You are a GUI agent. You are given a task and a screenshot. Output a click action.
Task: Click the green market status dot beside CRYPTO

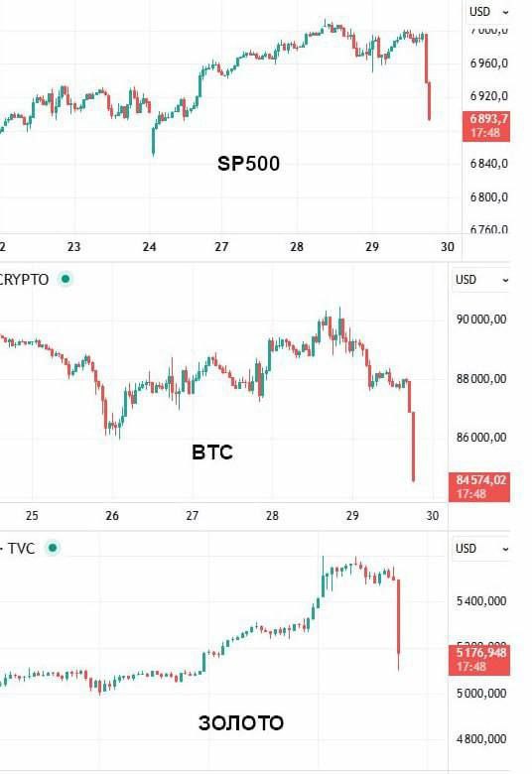[66, 279]
